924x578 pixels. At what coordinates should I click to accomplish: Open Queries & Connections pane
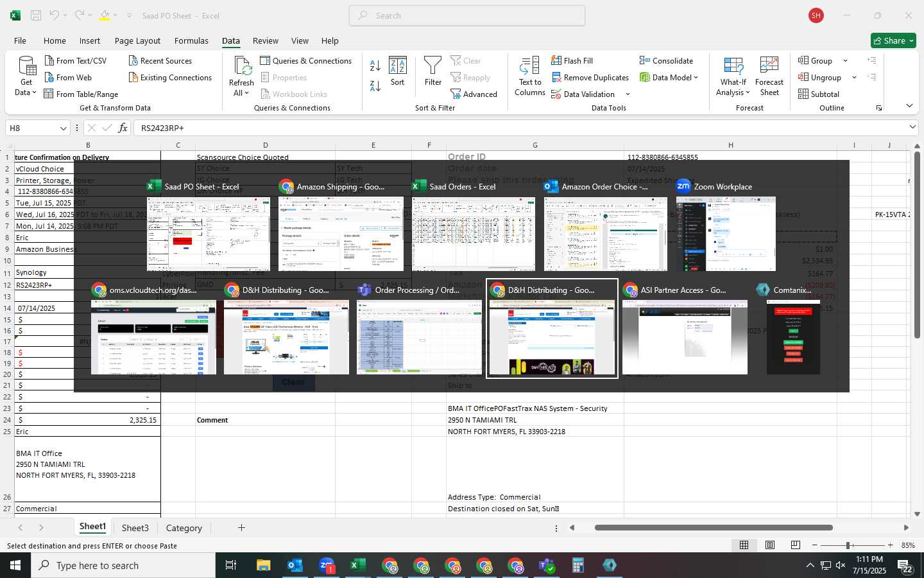306,60
